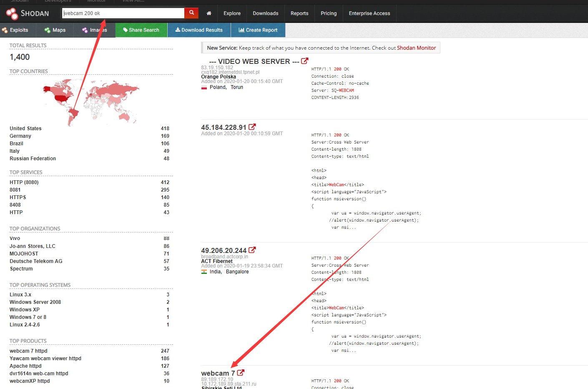The height and width of the screenshot is (389, 588).
Task: Open external link icon next to 45.184.228.91
Action: [x=252, y=127]
